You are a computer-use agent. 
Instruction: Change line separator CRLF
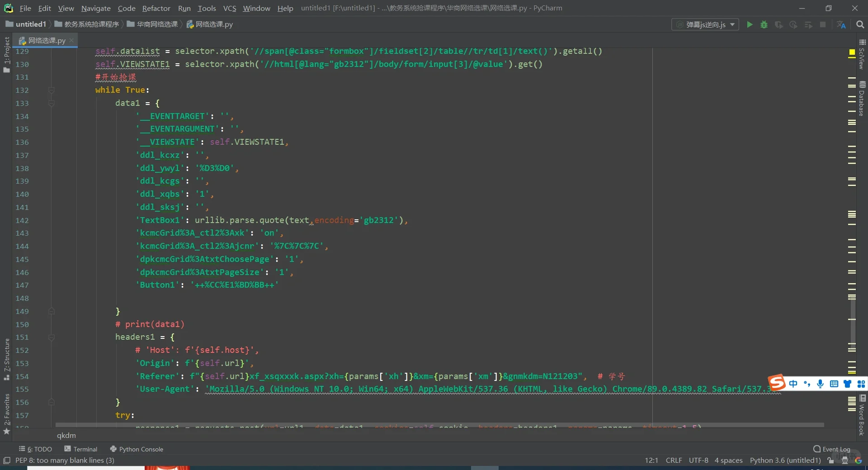(674, 461)
